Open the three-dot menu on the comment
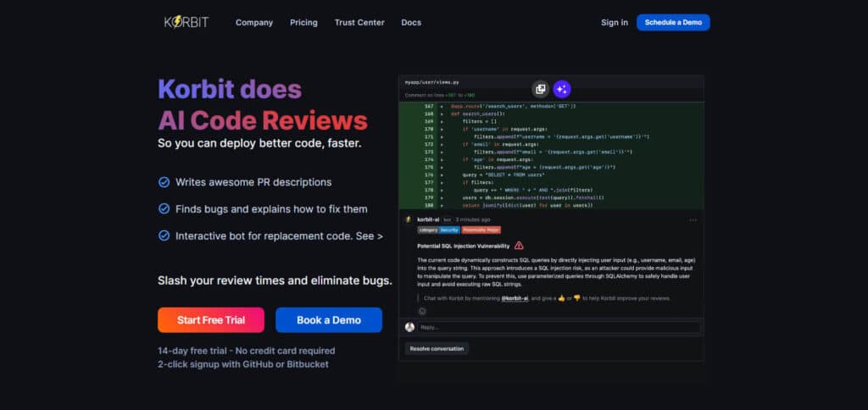 pyautogui.click(x=693, y=220)
